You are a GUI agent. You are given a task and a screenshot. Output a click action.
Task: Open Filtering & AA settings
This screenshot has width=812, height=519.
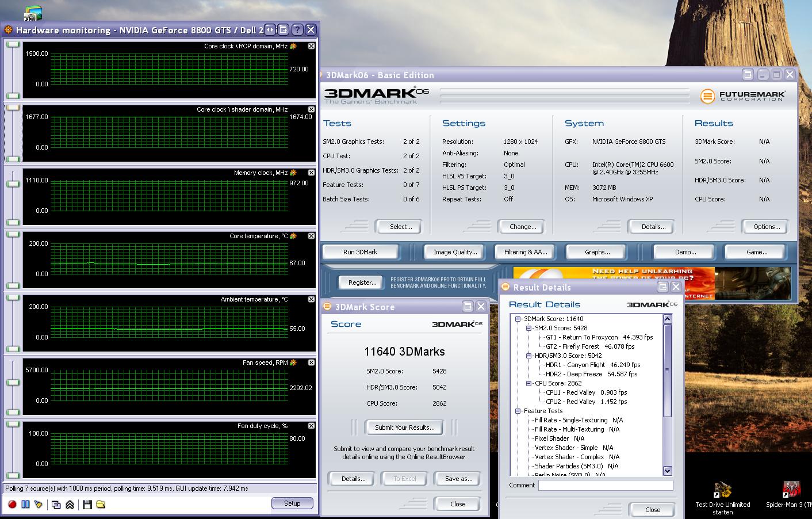tap(526, 252)
